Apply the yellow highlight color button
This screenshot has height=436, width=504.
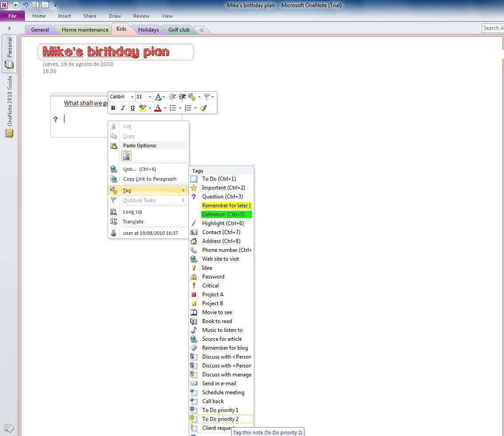pyautogui.click(x=142, y=108)
